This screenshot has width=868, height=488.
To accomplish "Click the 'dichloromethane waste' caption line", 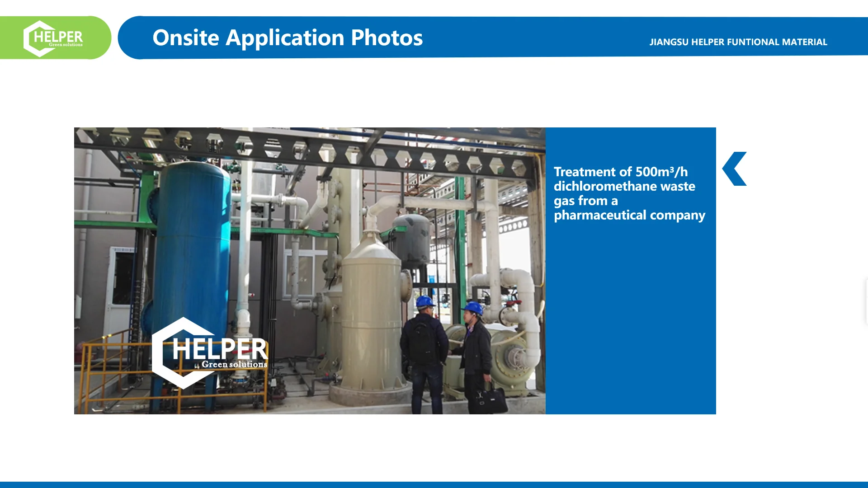I will click(624, 186).
